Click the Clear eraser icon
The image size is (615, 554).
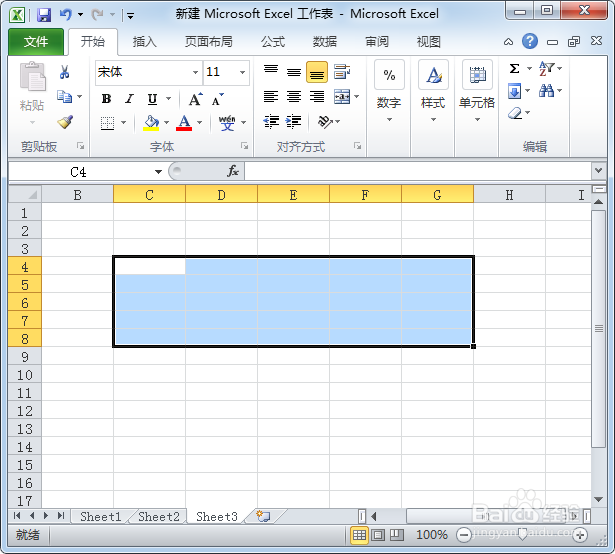click(x=515, y=113)
